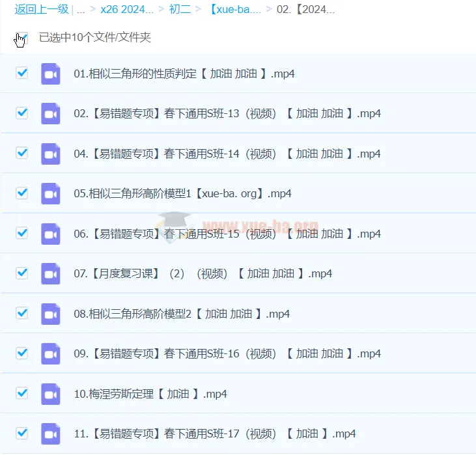
Task: Go back via 返回上一级 link
Action: (x=42, y=10)
